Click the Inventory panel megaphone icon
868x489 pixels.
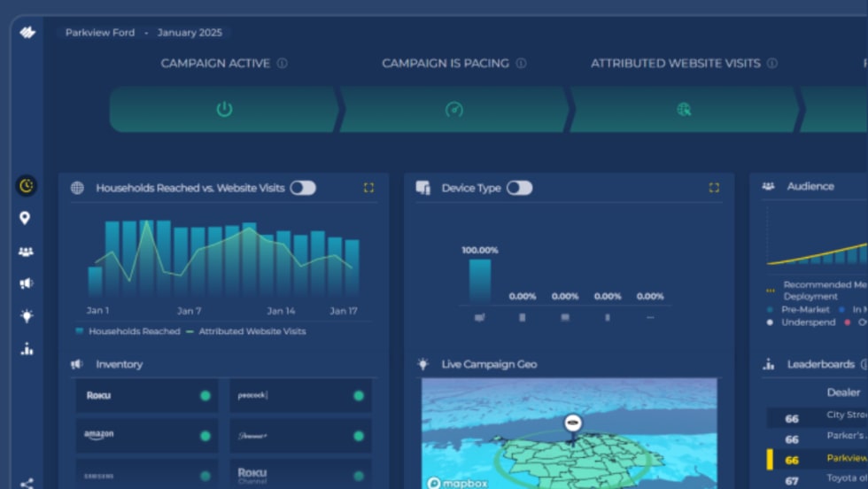pos(76,364)
